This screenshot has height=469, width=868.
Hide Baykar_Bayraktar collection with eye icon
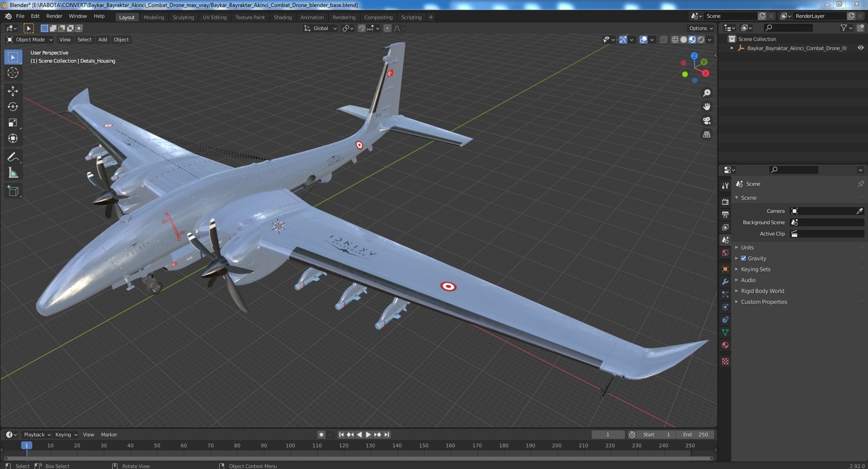tap(860, 48)
